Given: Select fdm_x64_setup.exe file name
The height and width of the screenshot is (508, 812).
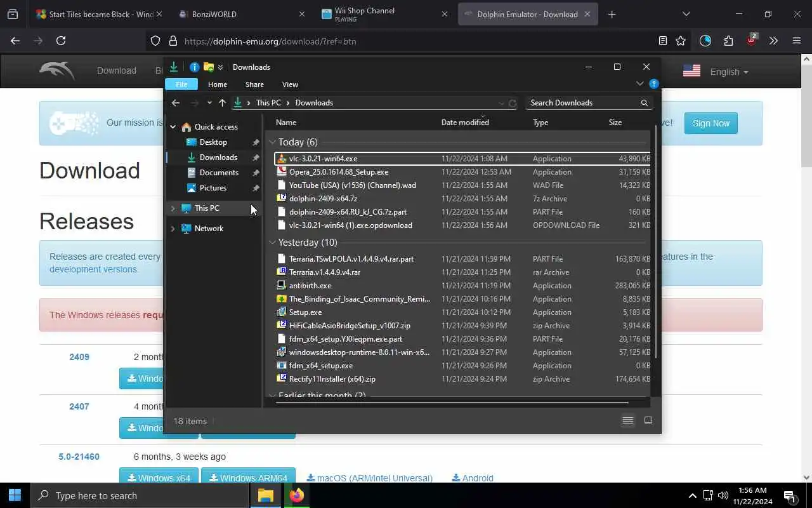Looking at the screenshot, I should coord(321,366).
